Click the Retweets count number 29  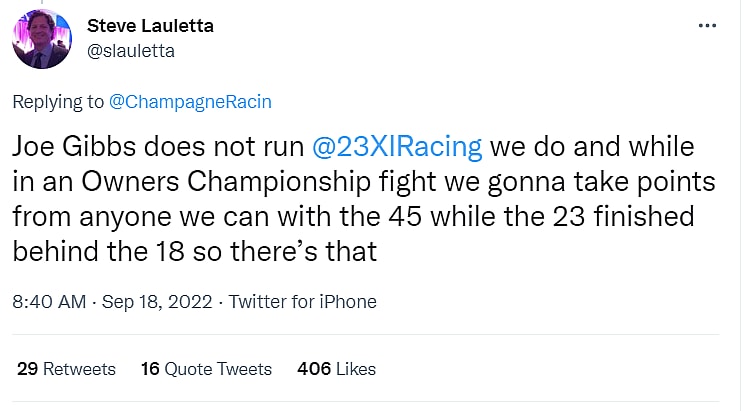coord(28,369)
